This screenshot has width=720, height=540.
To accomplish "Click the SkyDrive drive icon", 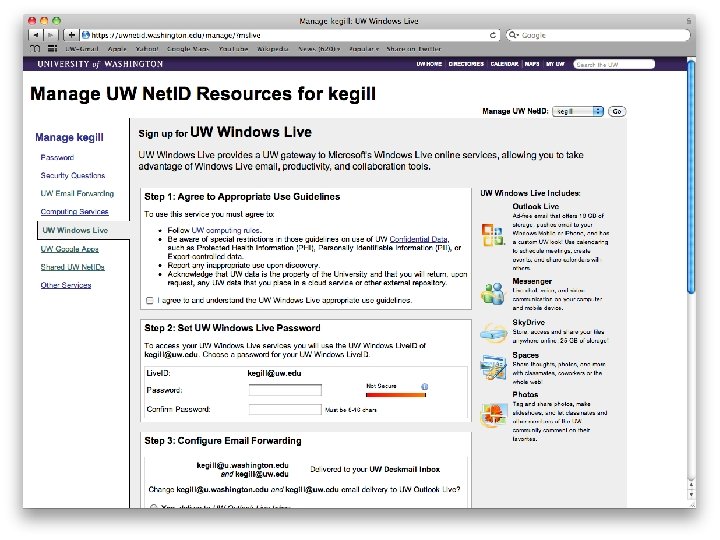I will pyautogui.click(x=493, y=332).
